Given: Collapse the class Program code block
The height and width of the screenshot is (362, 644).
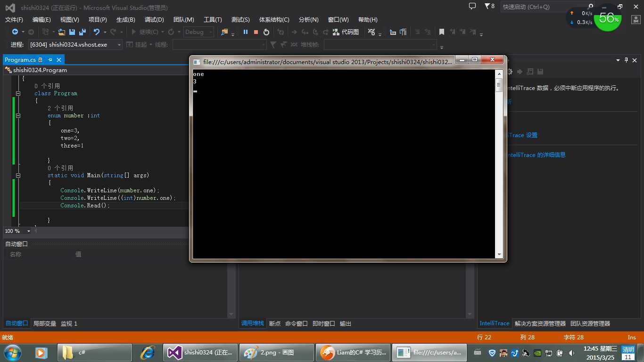Looking at the screenshot, I should [x=18, y=93].
